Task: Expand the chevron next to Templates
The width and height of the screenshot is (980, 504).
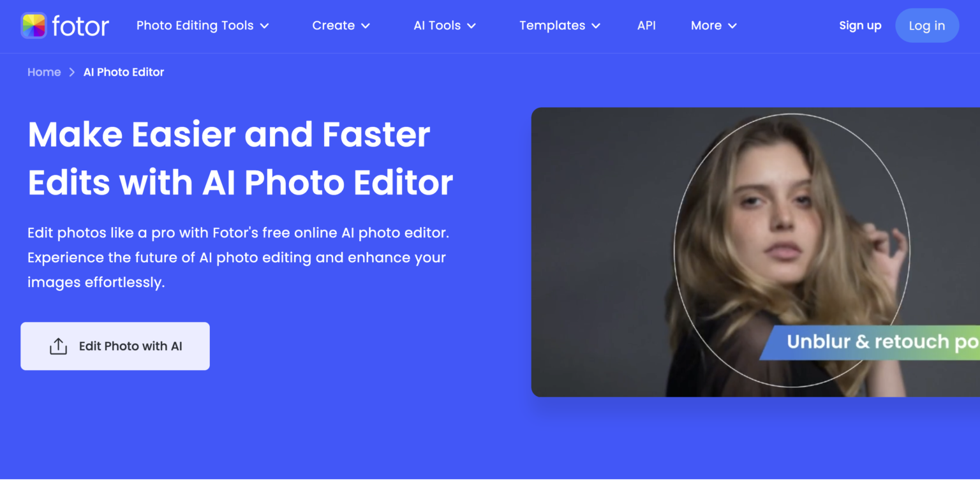Action: [596, 26]
